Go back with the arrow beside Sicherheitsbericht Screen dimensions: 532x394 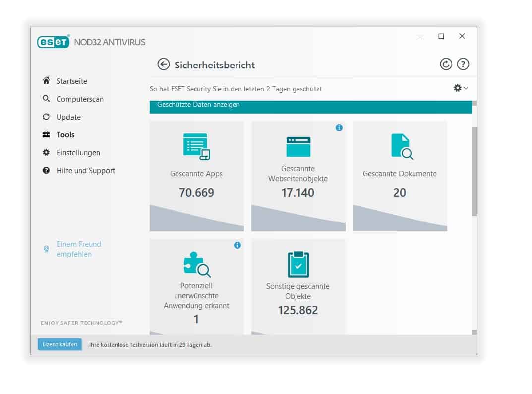coord(164,64)
